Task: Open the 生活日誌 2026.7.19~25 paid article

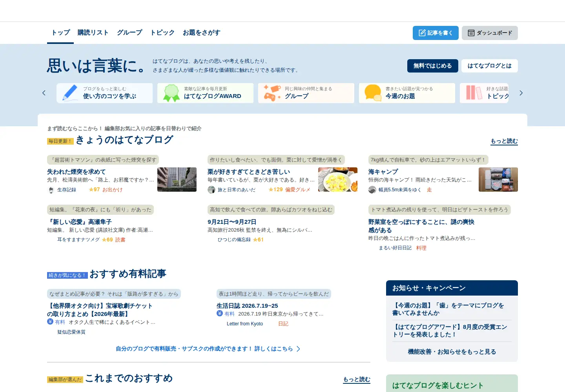Action: pos(247,306)
